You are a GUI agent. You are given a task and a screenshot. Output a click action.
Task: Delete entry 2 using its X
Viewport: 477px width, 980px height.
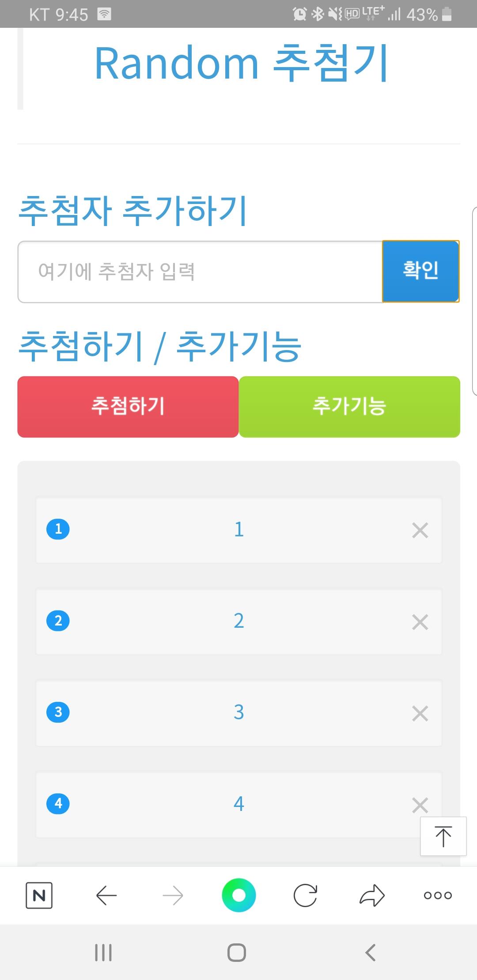point(420,622)
